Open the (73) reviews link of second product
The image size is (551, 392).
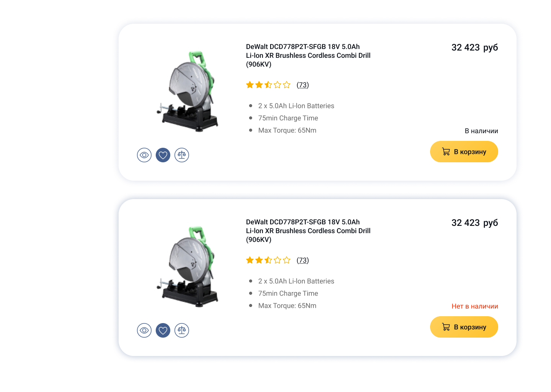tap(303, 260)
